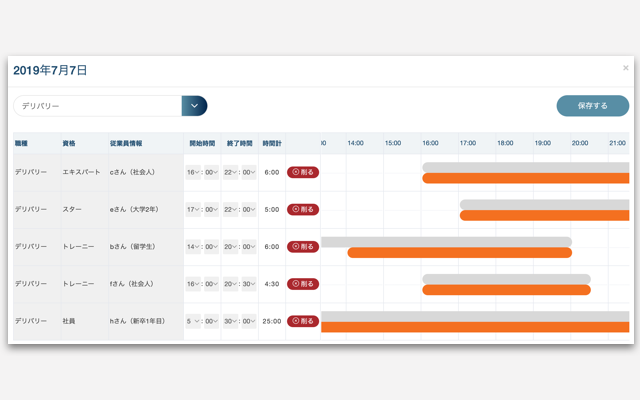
Task: Click the gray schedule bar for bさん
Action: (445, 241)
